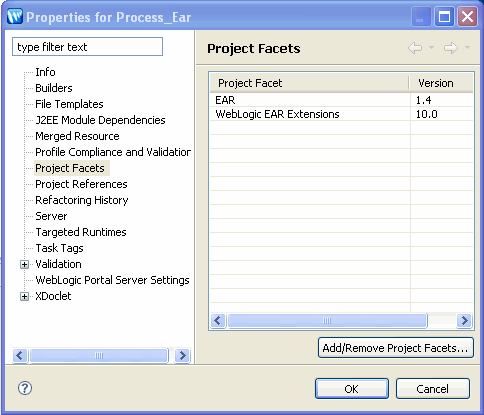
Task: Maximize the Properties dialog window
Action: 444,17
